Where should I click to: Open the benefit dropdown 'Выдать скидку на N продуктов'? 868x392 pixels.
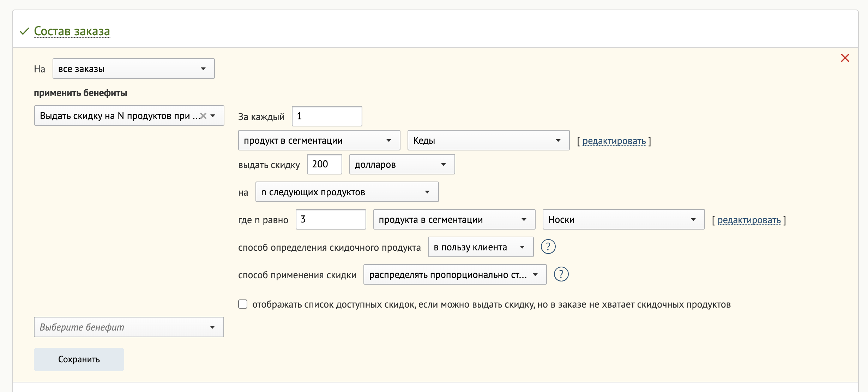coord(129,115)
